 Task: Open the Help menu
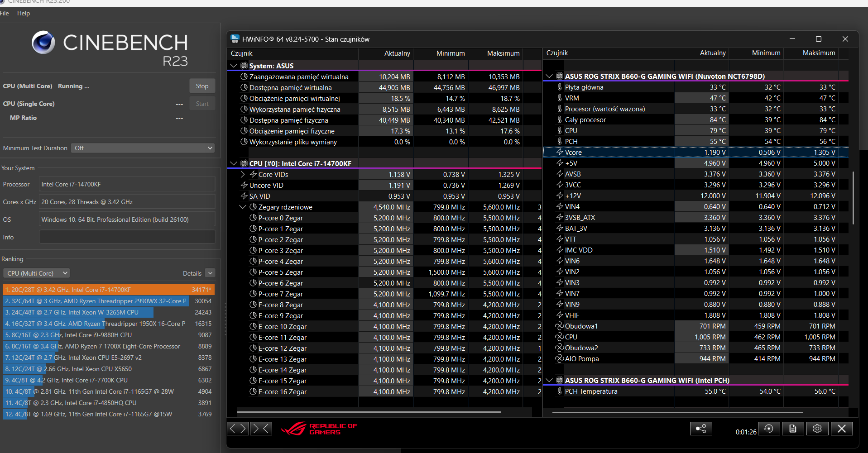pyautogui.click(x=24, y=13)
